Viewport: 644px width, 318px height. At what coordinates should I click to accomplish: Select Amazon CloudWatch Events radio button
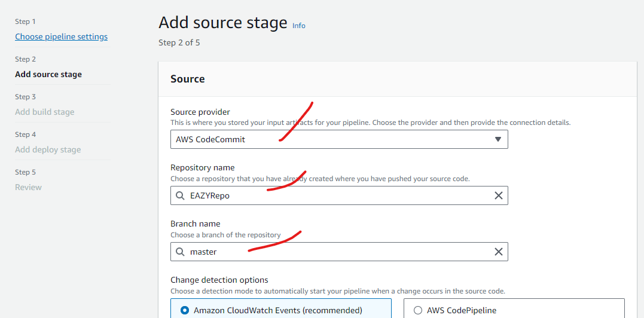(185, 310)
